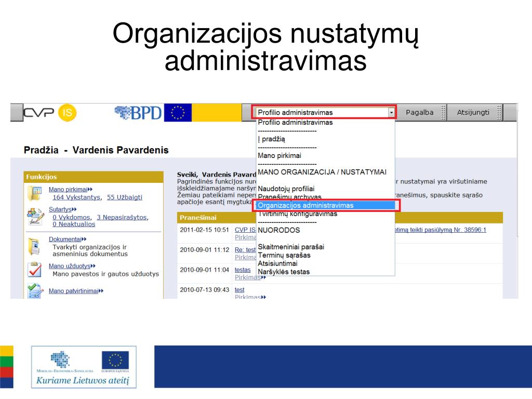Screen dimensions: 532x399
Task: Open the Profilio administravimas dropdown arrow
Action: 391,112
